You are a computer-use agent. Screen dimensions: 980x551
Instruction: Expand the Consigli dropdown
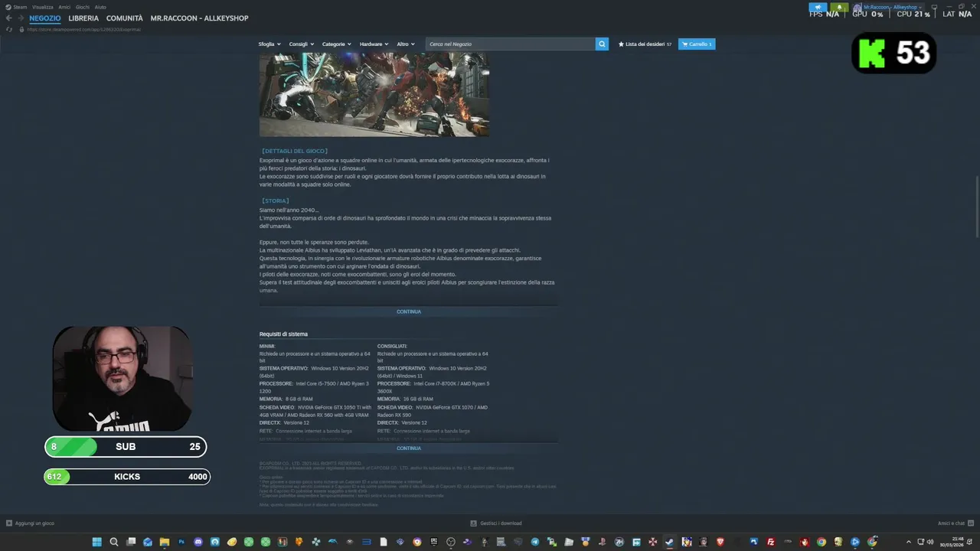click(x=302, y=44)
